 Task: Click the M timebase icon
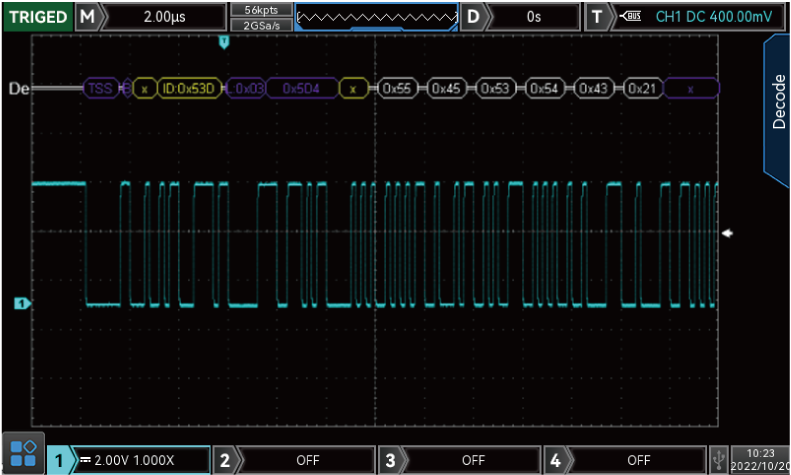(x=89, y=17)
